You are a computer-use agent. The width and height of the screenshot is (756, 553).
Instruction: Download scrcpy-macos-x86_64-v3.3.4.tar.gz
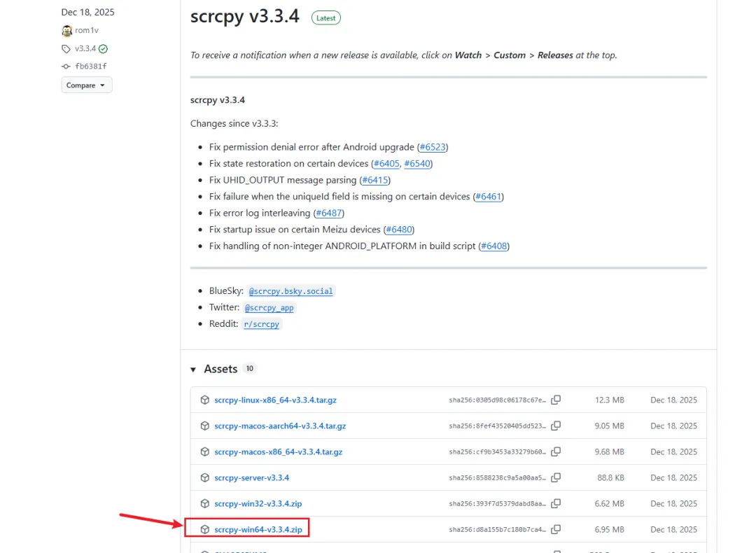point(278,451)
